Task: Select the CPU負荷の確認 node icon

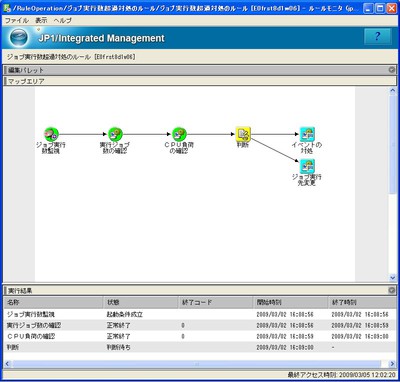Action: point(179,134)
